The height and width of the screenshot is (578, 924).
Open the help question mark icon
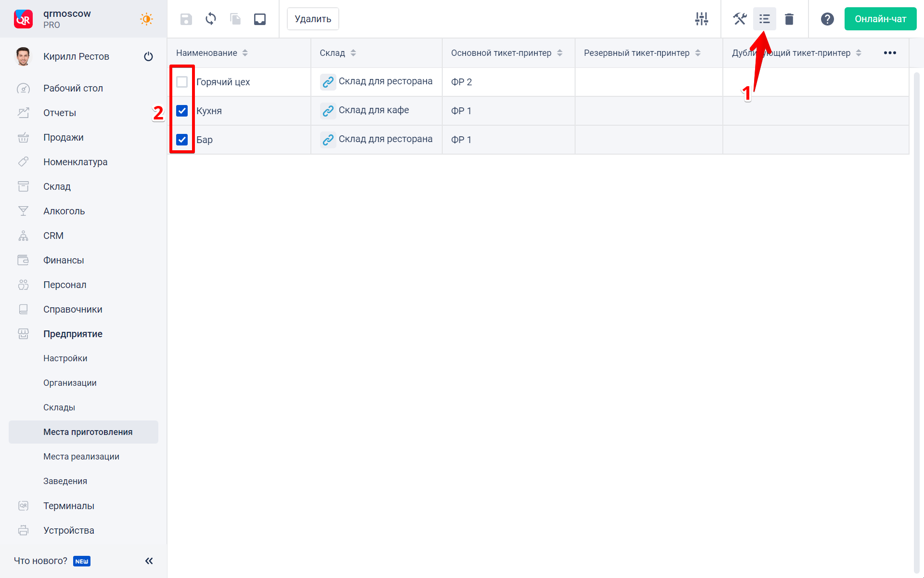pyautogui.click(x=827, y=19)
